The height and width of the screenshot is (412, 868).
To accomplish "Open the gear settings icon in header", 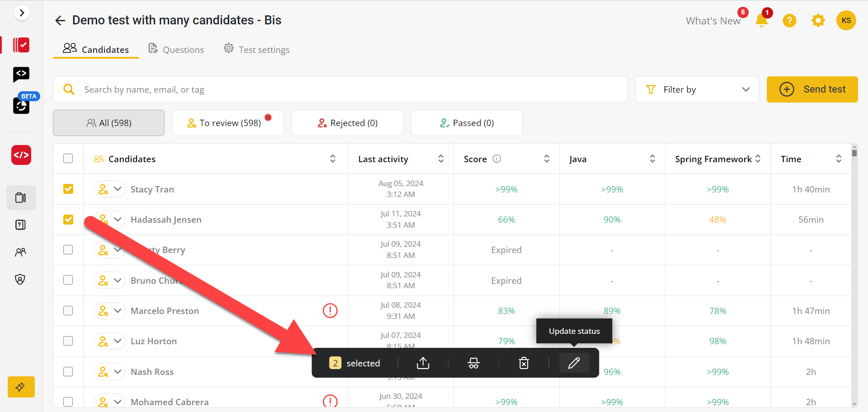I will [x=818, y=20].
